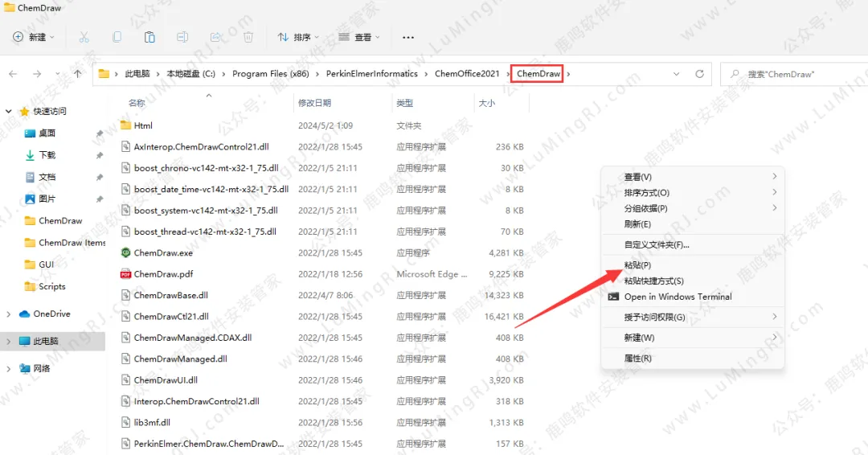This screenshot has width=868, height=455.
Task: Open the 排序 (Sort) dropdown menu
Action: [298, 37]
